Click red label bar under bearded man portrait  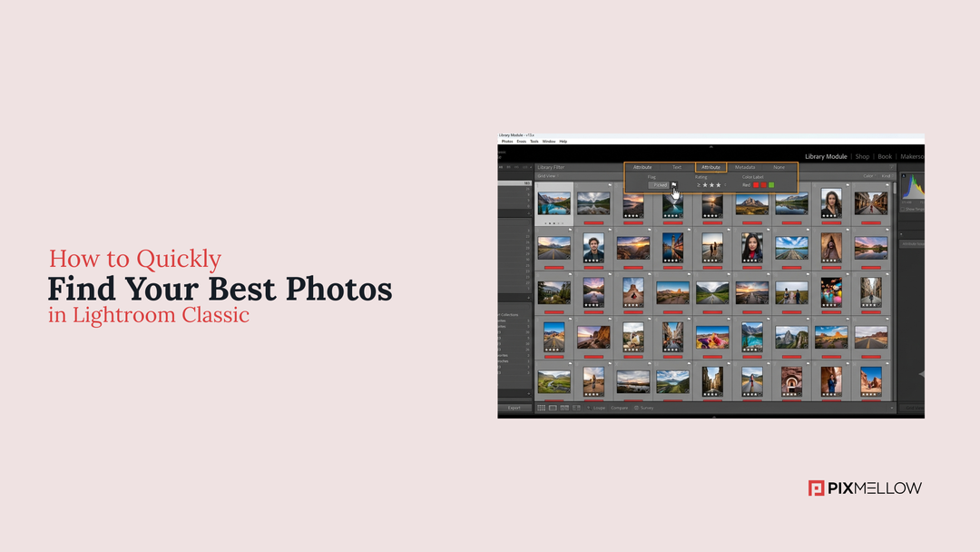tap(593, 268)
